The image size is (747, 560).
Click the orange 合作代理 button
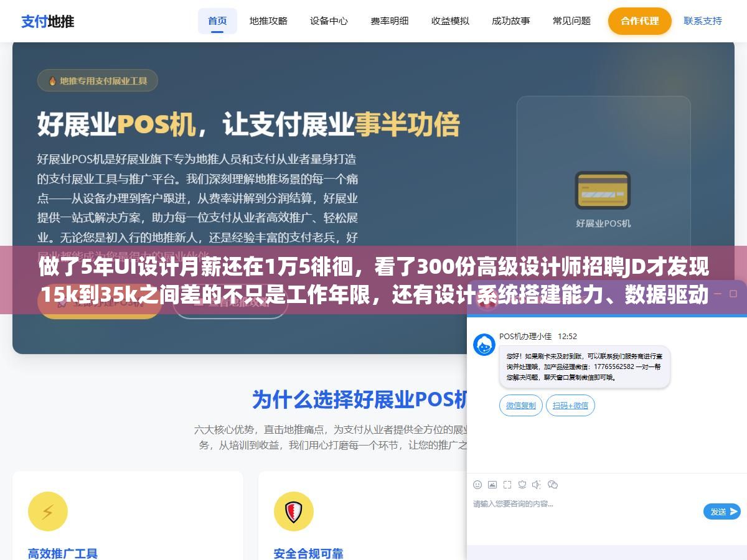(x=639, y=21)
